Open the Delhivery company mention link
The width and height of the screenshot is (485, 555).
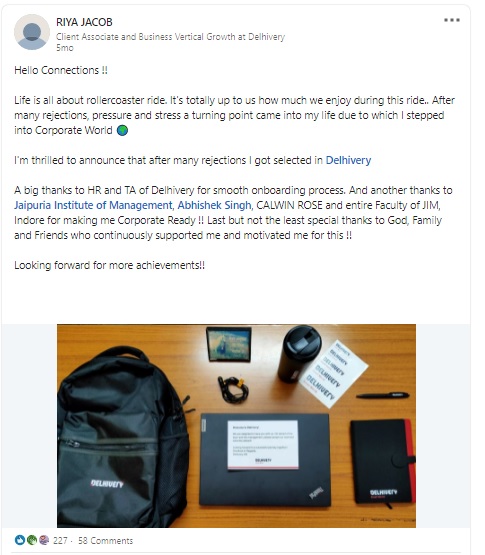pyautogui.click(x=348, y=160)
